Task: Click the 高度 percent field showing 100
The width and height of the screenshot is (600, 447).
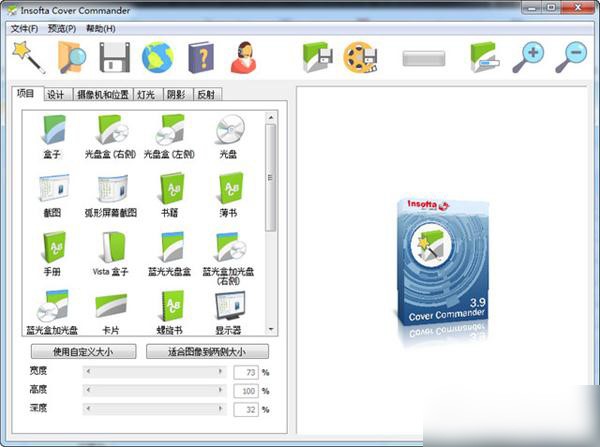Action: pyautogui.click(x=246, y=391)
